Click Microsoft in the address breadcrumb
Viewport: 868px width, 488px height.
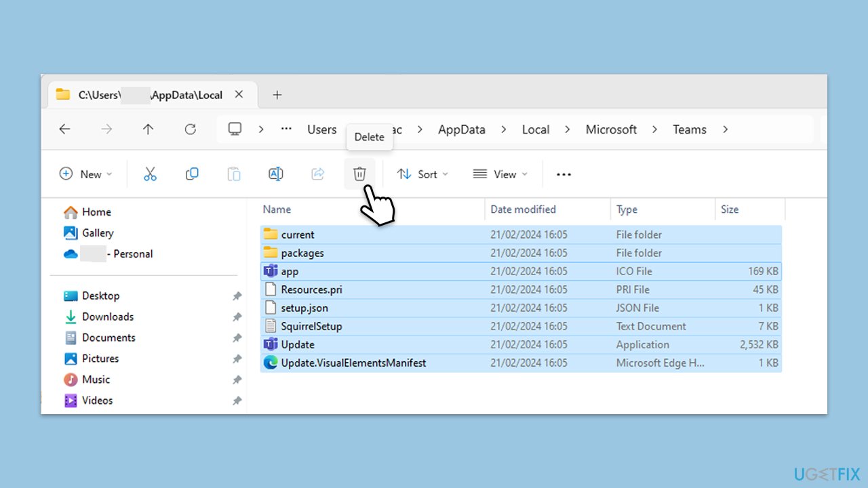click(611, 129)
